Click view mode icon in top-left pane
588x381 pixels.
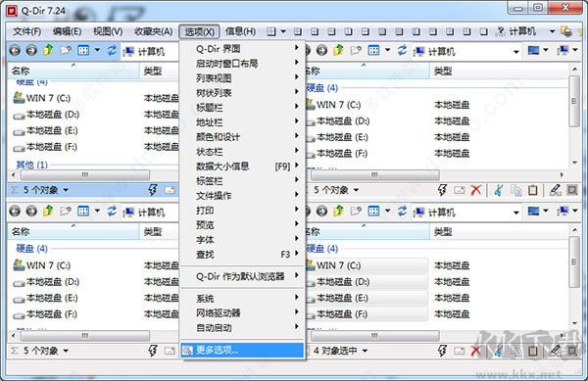83,50
